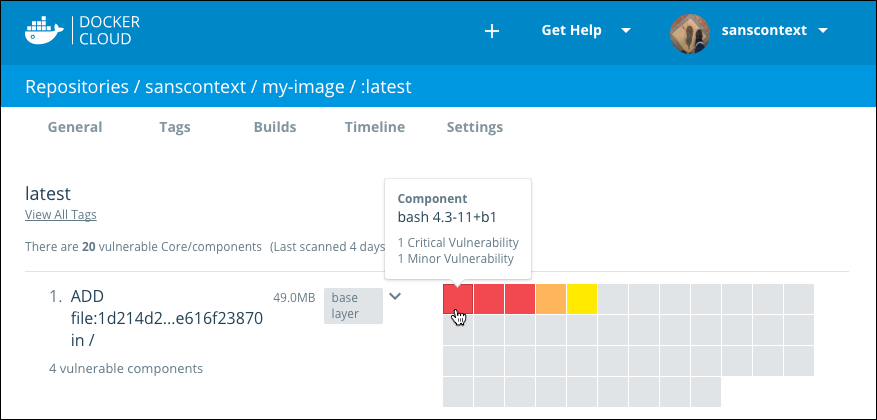Click the first gray component square after yellow
The width and height of the screenshot is (877, 420).
tap(613, 299)
